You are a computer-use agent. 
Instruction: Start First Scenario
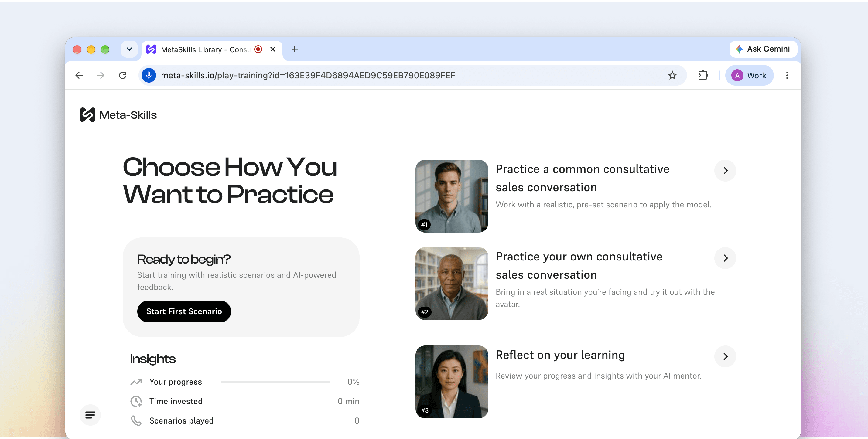184,311
